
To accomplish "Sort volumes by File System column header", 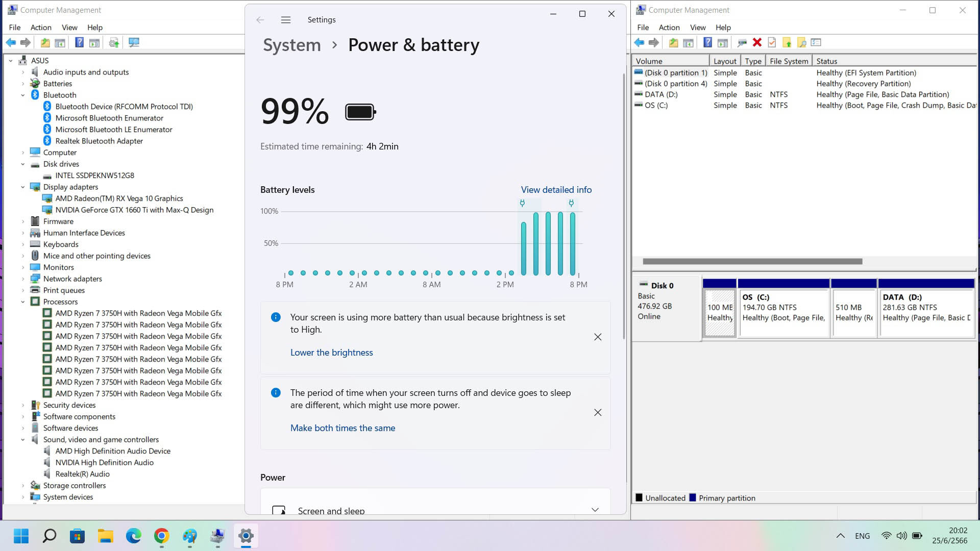I will point(789,61).
